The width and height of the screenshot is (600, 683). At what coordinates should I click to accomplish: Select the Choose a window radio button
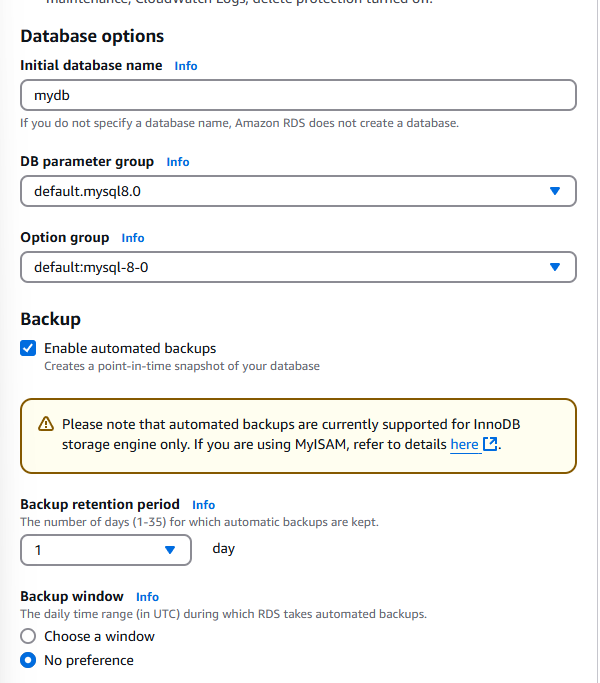[29, 636]
